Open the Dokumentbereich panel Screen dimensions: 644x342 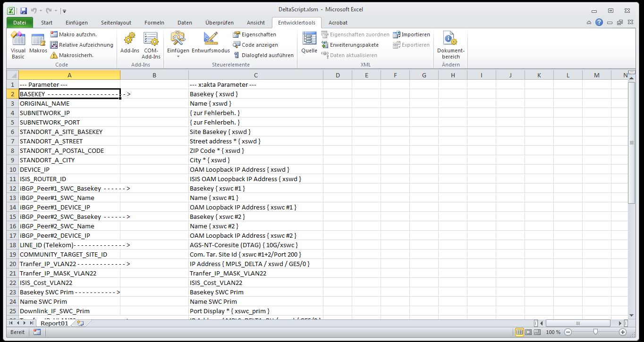click(450, 45)
